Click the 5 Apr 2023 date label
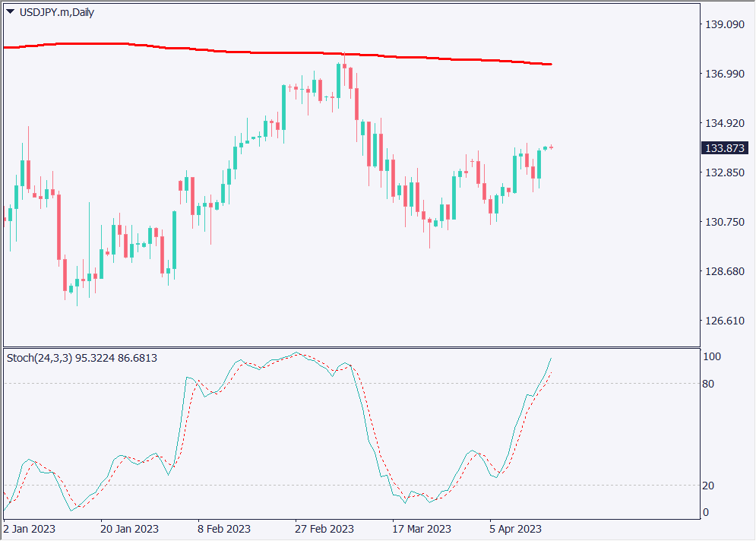 pos(516,528)
